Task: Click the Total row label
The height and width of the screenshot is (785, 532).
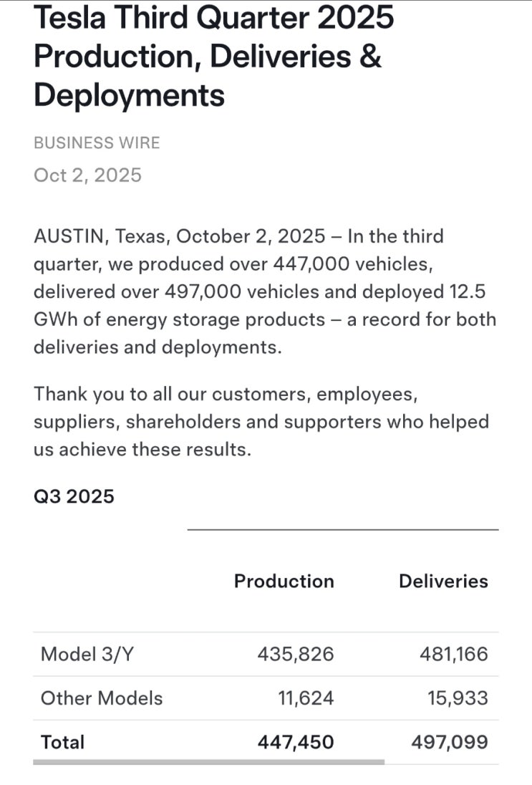Action: point(63,742)
